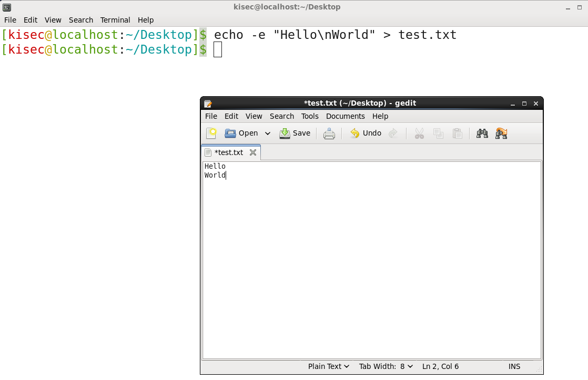Cut selection with the scissors icon
The width and height of the screenshot is (588, 380).
click(419, 133)
